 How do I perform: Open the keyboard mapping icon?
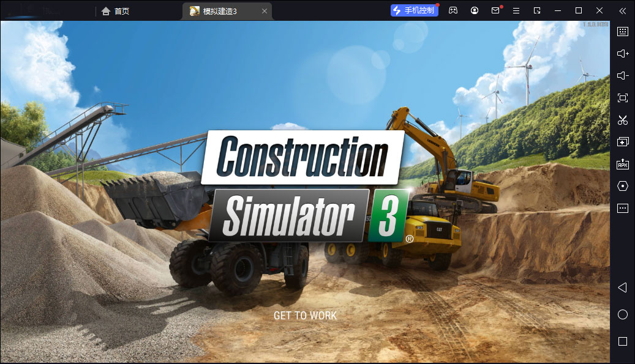(623, 32)
